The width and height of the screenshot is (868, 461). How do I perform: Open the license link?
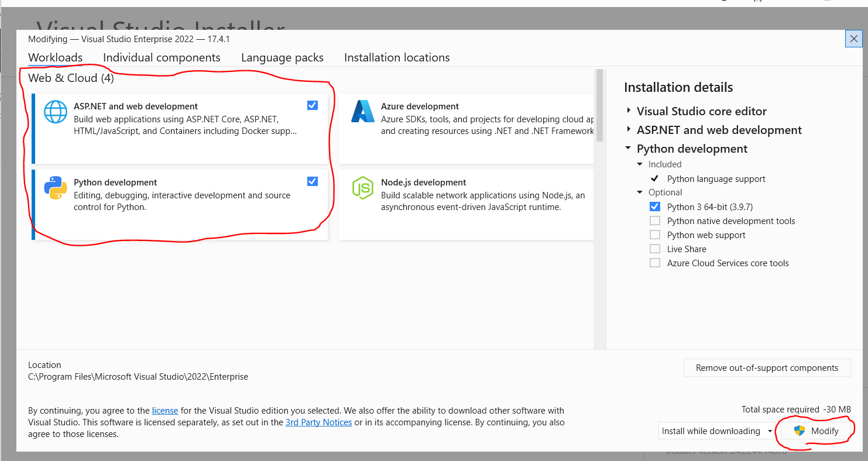coord(165,411)
